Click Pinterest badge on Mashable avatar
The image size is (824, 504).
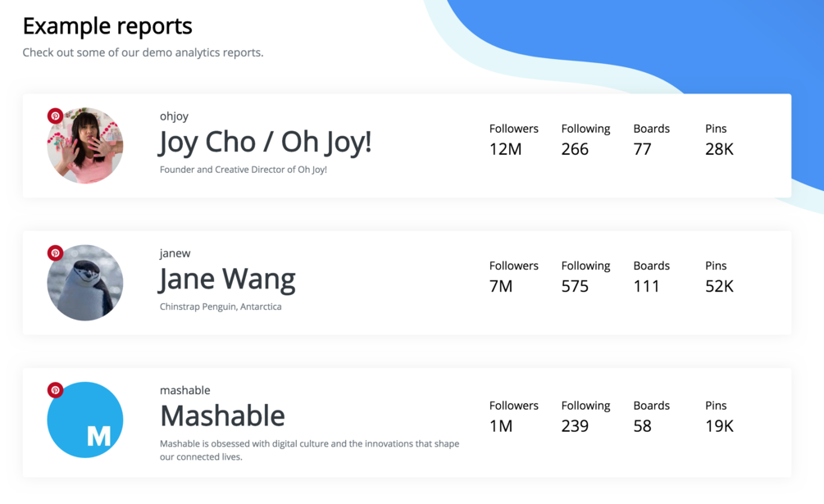tap(55, 390)
